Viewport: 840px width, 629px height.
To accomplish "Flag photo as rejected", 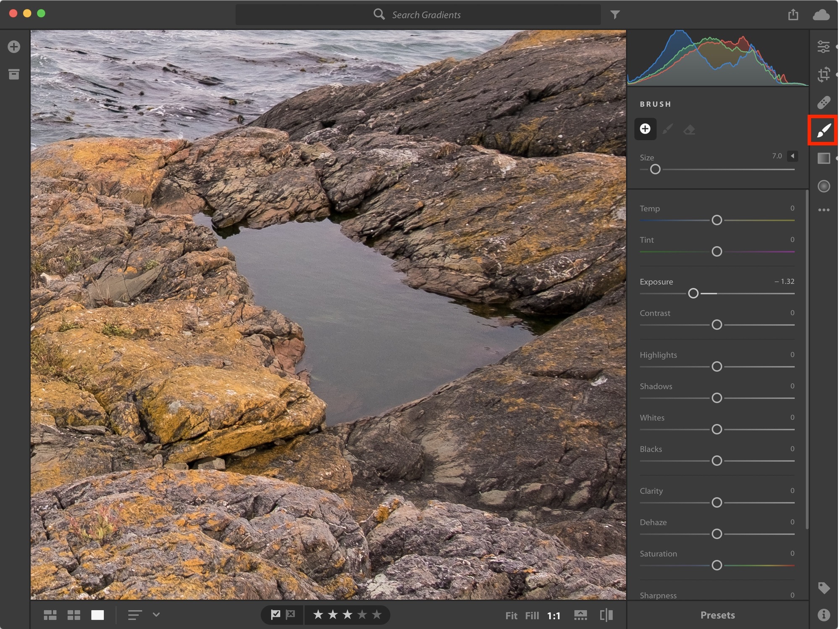I will [x=291, y=616].
